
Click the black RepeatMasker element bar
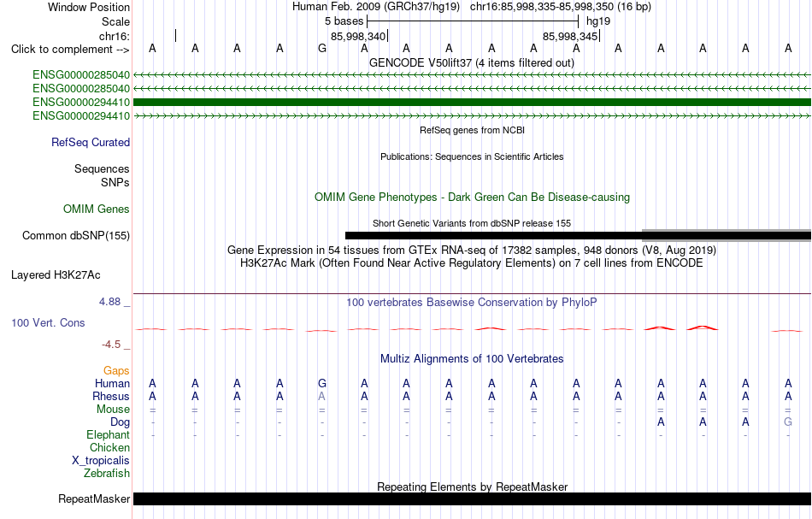pyautogui.click(x=473, y=498)
